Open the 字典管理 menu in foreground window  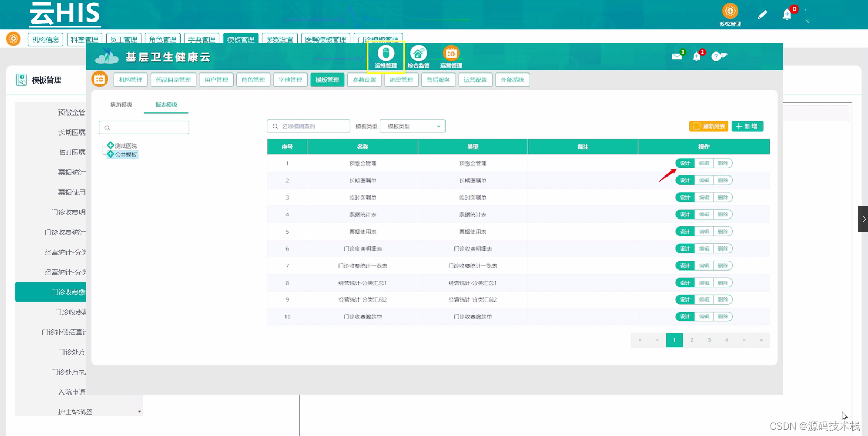click(x=290, y=80)
